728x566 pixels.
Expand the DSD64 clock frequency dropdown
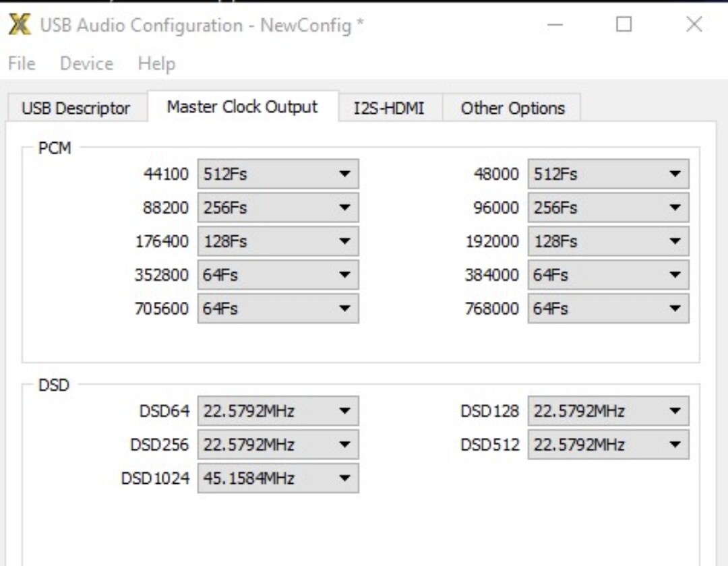tap(278, 411)
